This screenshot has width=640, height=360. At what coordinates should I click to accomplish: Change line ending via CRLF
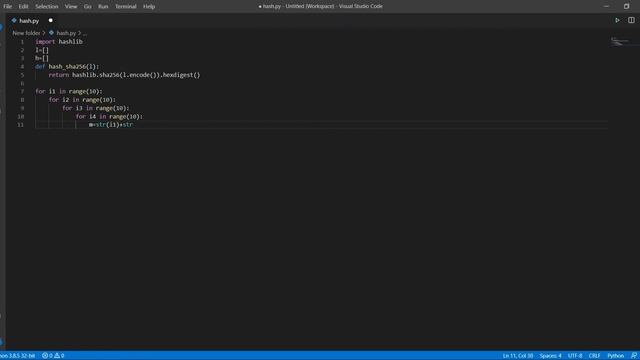coord(594,356)
